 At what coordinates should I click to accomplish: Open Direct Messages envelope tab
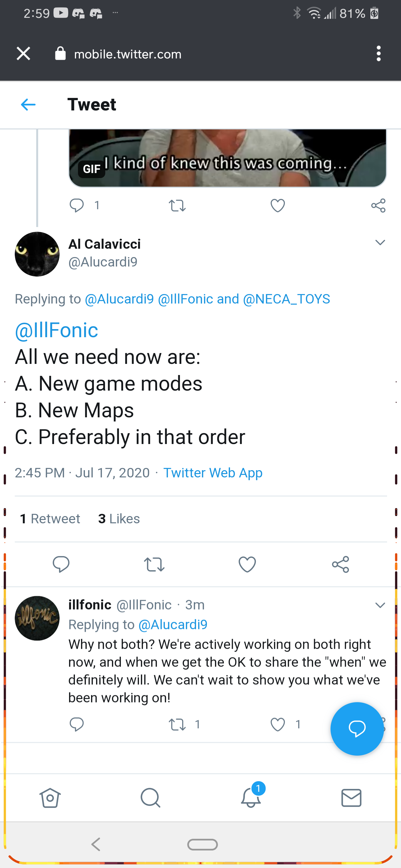point(351,798)
